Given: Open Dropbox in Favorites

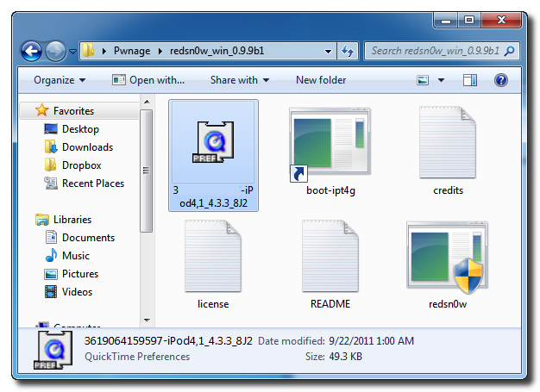Looking at the screenshot, I should (82, 165).
